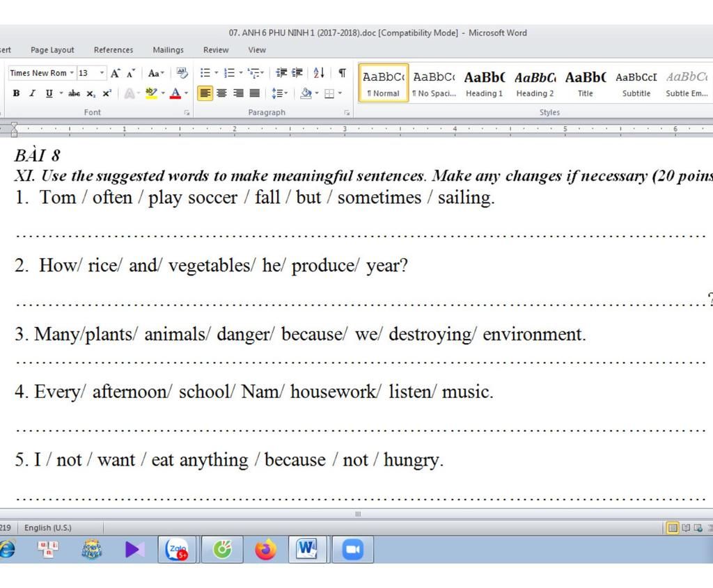Select the Align Text Left button
Viewport: 713px width, 588px height.
tap(205, 93)
